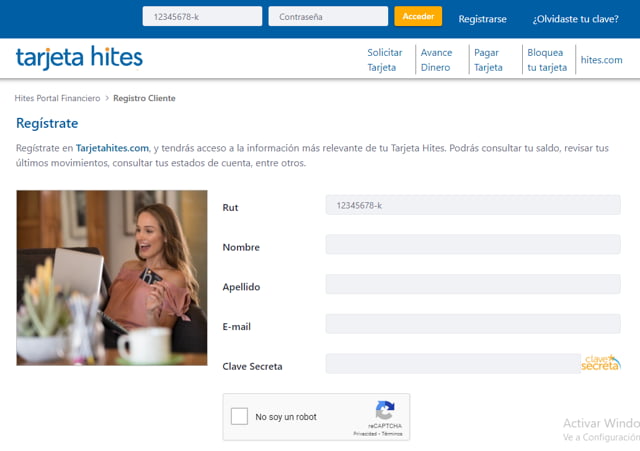The width and height of the screenshot is (640, 451).
Task: Follow the Tarjetahites.com link in the paragraph
Action: 112,148
